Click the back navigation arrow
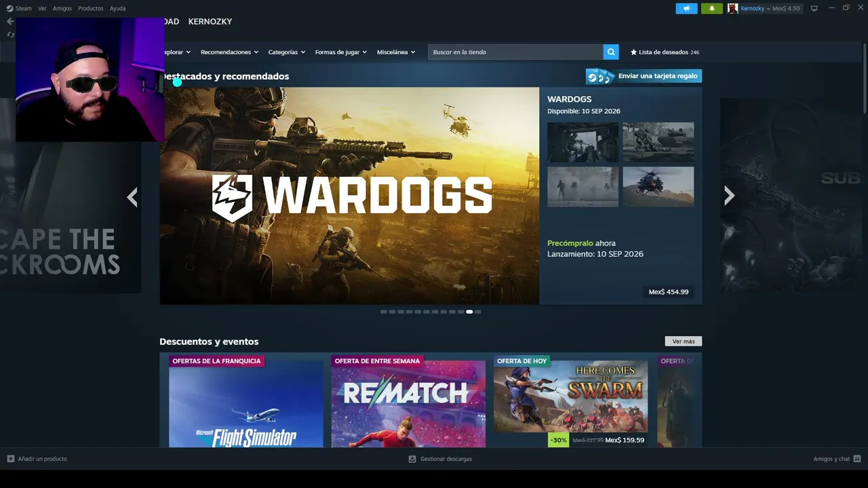 (x=9, y=21)
